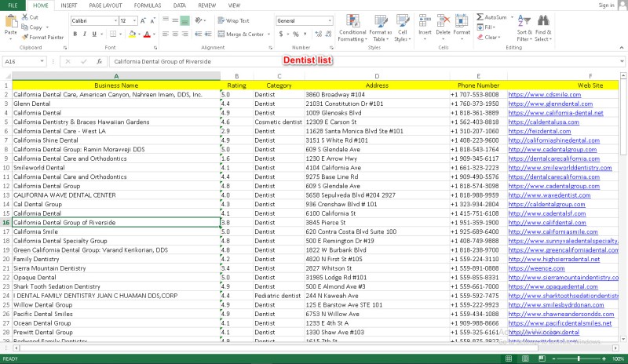Click the AutoSum sigma icon
628x364 pixels.
pos(480,17)
